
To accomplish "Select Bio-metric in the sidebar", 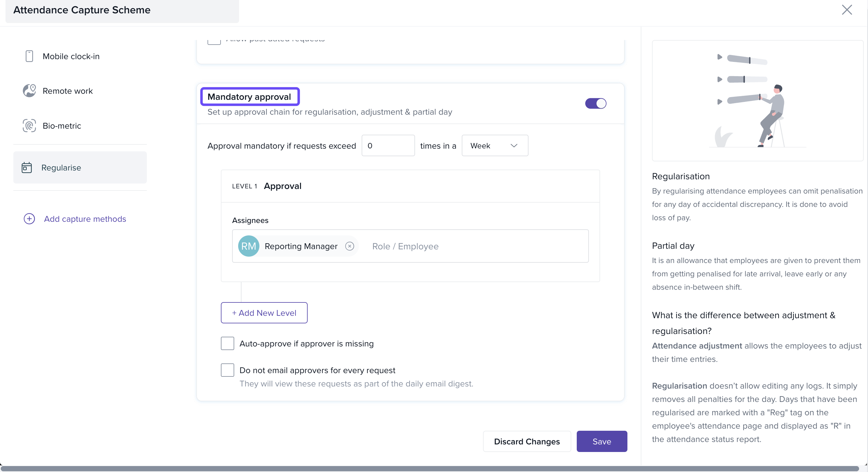I will click(62, 126).
